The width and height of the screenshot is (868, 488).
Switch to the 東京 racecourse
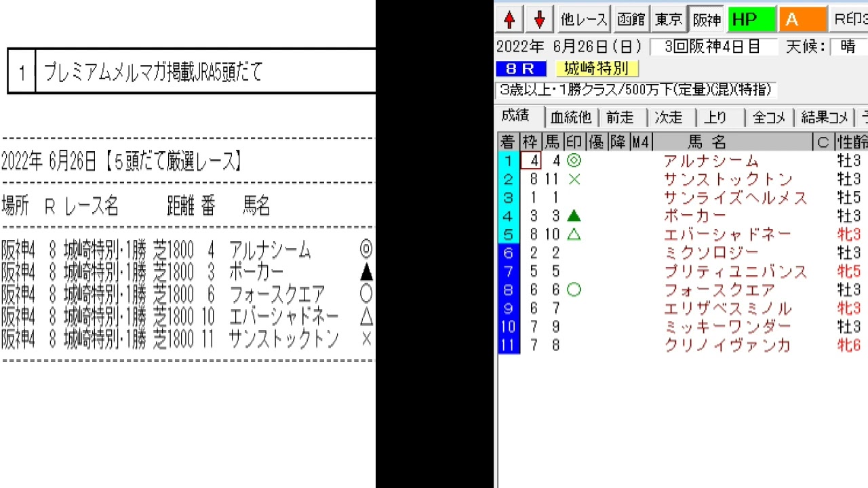[x=668, y=20]
